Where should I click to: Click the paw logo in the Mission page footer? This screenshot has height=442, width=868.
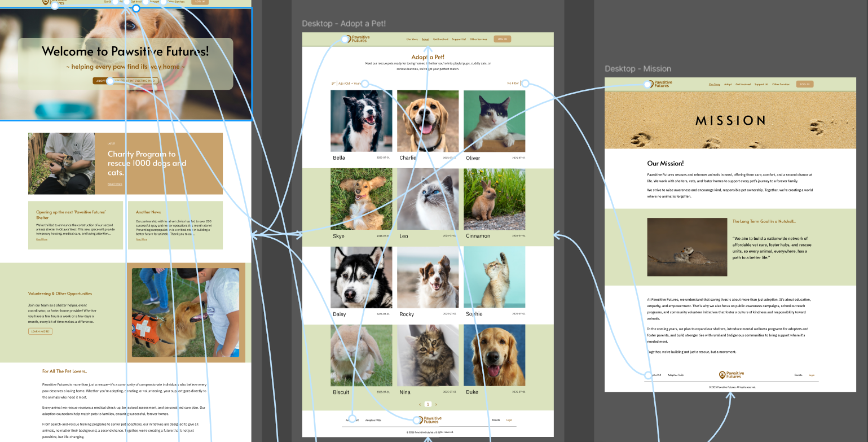tap(722, 374)
